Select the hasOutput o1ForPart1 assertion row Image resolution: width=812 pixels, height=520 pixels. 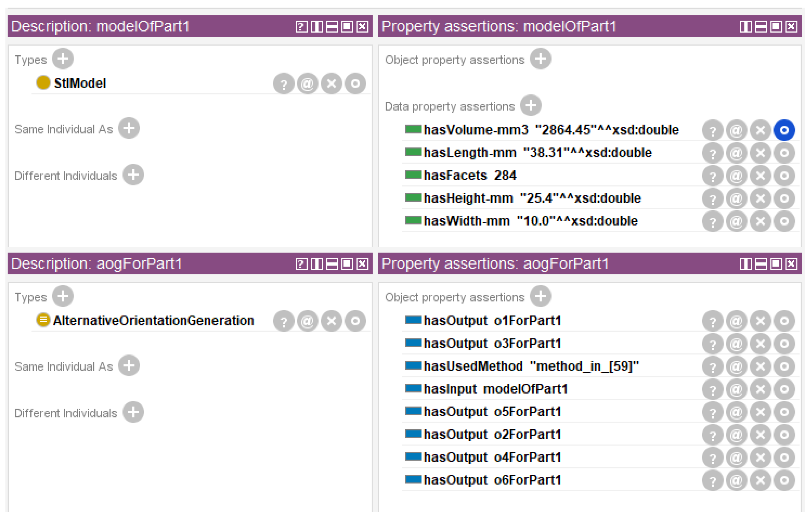[x=492, y=321]
